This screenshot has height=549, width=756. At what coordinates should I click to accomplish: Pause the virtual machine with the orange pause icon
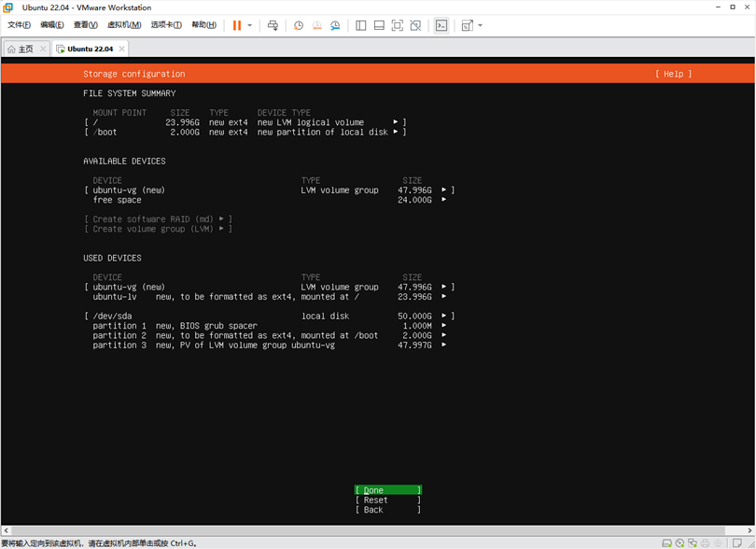pyautogui.click(x=237, y=25)
